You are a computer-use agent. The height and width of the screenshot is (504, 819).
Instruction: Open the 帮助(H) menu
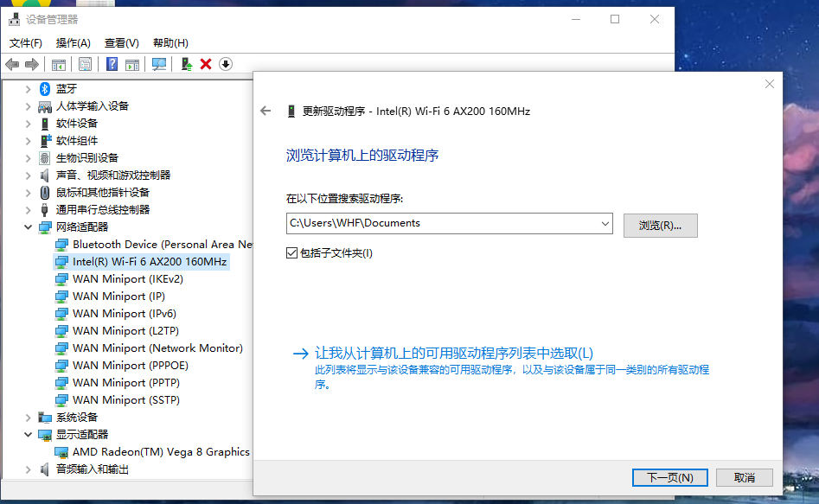170,43
